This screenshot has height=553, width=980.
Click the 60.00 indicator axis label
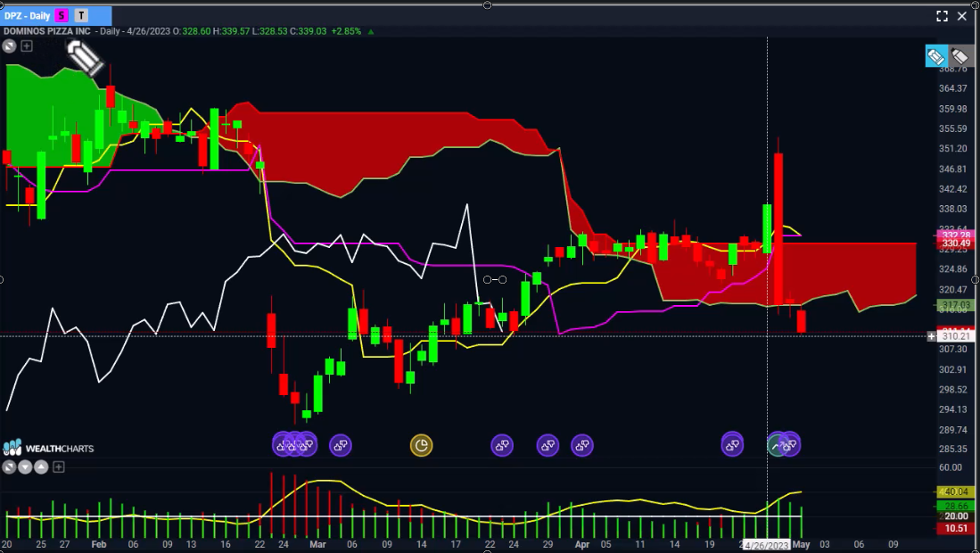click(x=951, y=467)
